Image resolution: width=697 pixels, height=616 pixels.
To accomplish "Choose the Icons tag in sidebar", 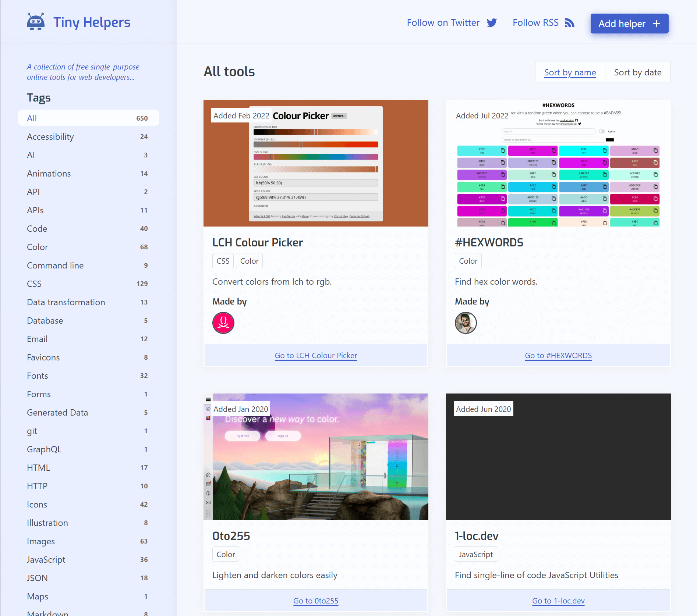I will tap(89, 504).
